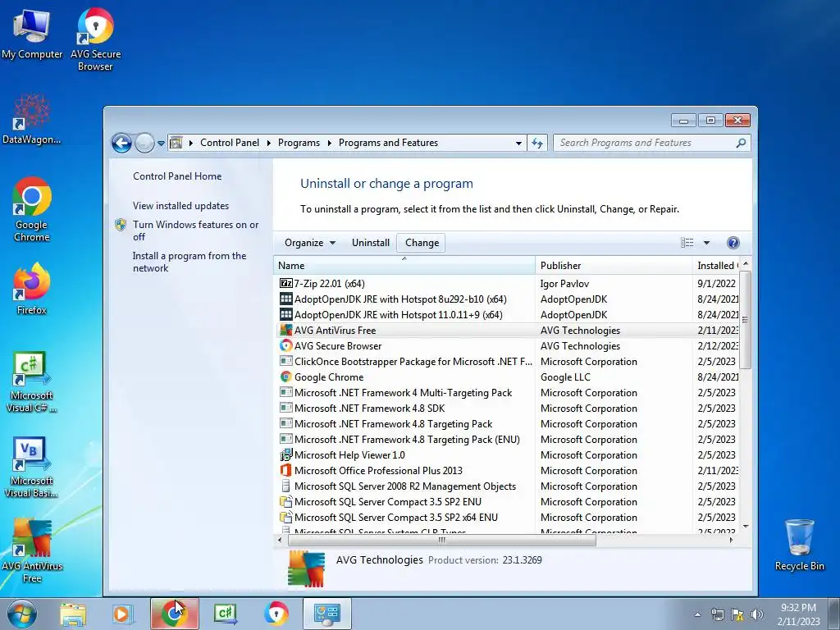Select Programs in the breadcrumb
The width and height of the screenshot is (840, 630).
pos(299,143)
